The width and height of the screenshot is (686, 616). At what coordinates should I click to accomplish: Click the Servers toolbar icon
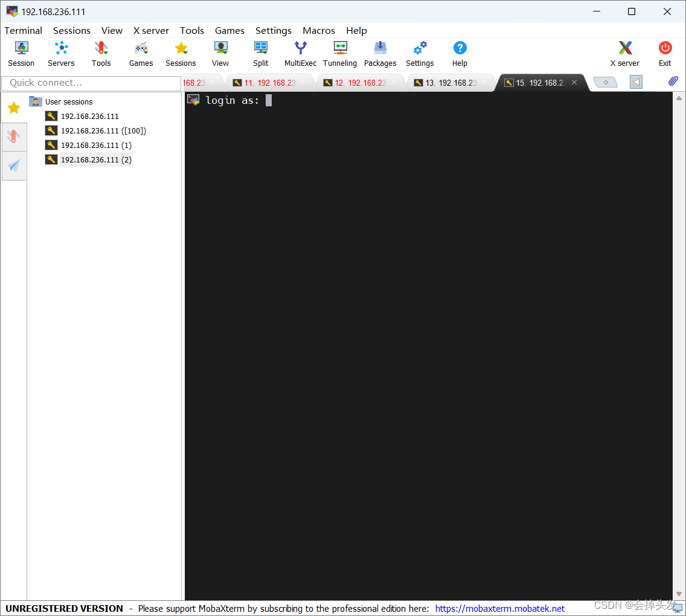(x=61, y=53)
